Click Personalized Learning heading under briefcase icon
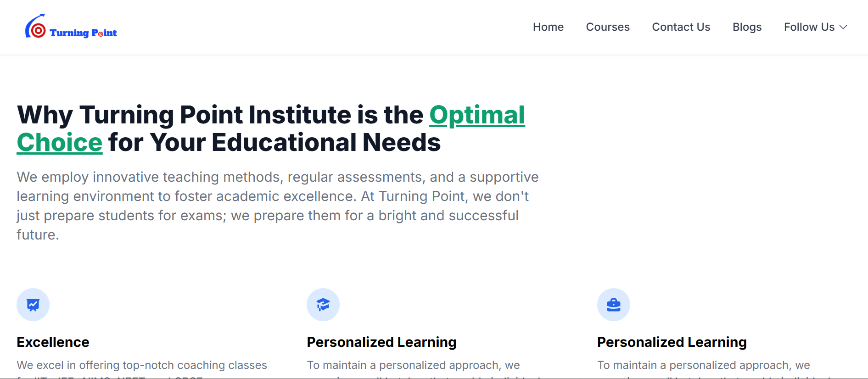 click(672, 342)
